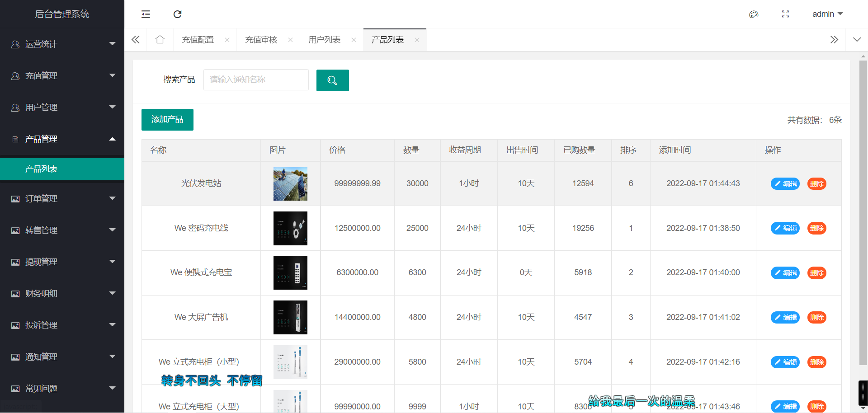The width and height of the screenshot is (868, 413).
Task: Open the We 大屏广告机 thumbnail
Action: pyautogui.click(x=290, y=317)
